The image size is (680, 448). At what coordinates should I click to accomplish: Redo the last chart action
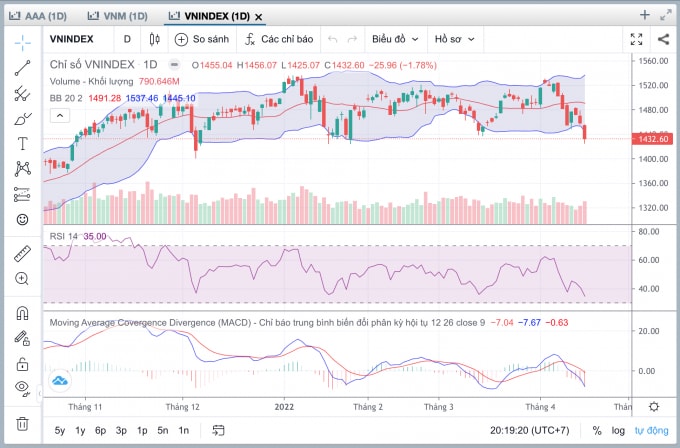(x=353, y=39)
